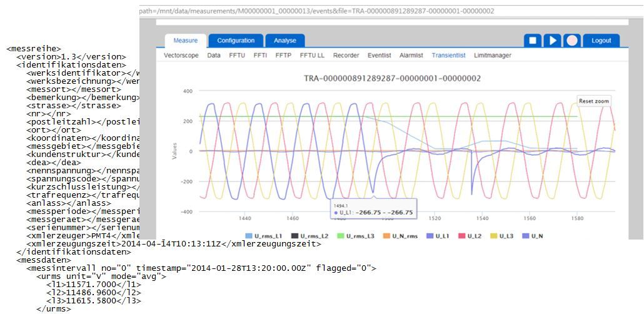Click the 1580 x-axis label
The image size is (644, 314).
[x=578, y=219]
